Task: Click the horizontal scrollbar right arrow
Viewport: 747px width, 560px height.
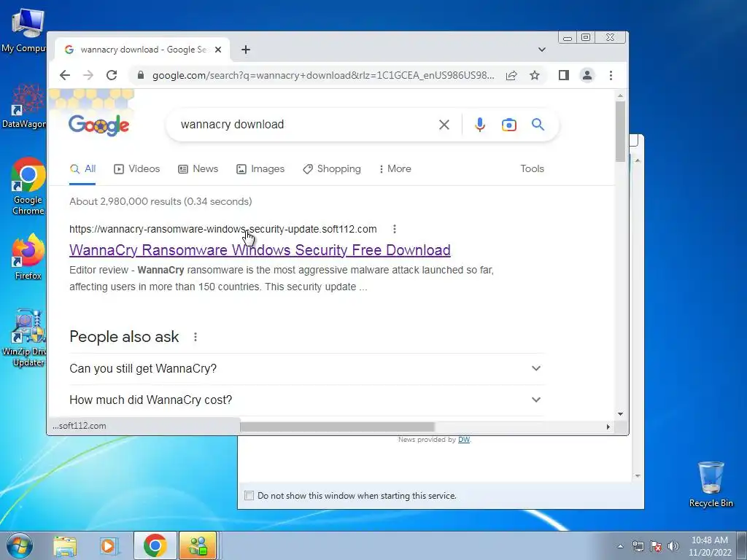Action: point(608,427)
